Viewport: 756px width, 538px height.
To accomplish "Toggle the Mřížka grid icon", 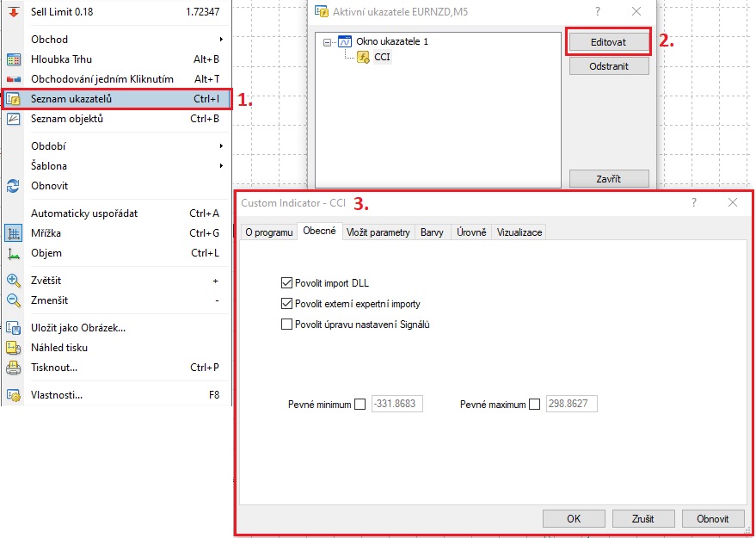I will coord(14,233).
